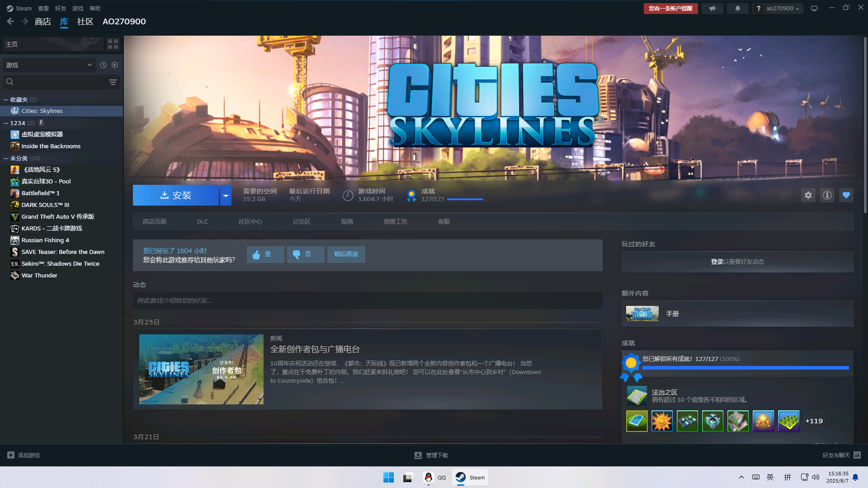The height and width of the screenshot is (488, 868).
Task: Go forward with the right arrow
Action: (x=25, y=21)
